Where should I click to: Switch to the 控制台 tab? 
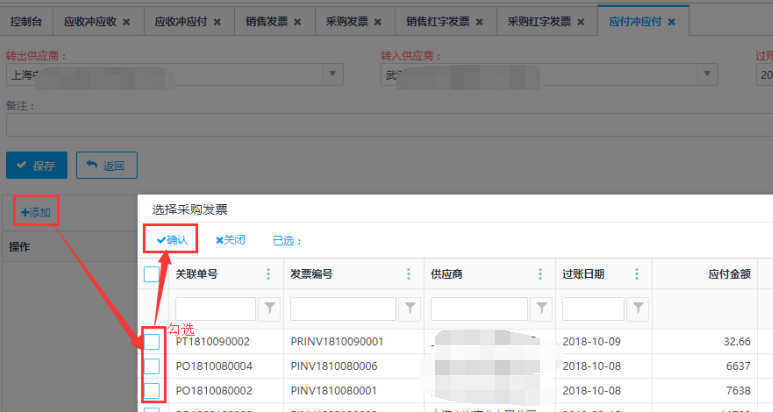(26, 21)
